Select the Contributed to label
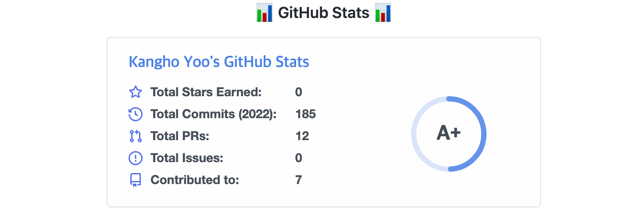The height and width of the screenshot is (217, 644). coord(195,180)
